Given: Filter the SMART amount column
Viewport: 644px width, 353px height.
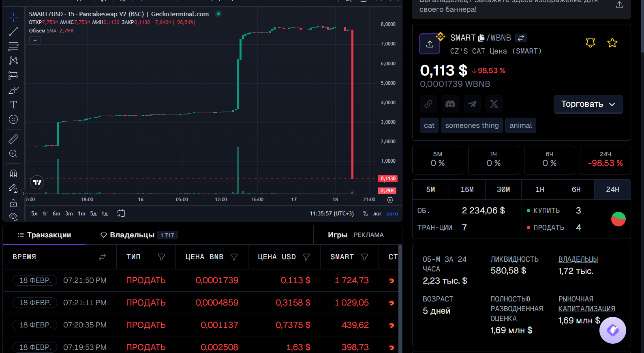Looking at the screenshot, I should tap(364, 257).
